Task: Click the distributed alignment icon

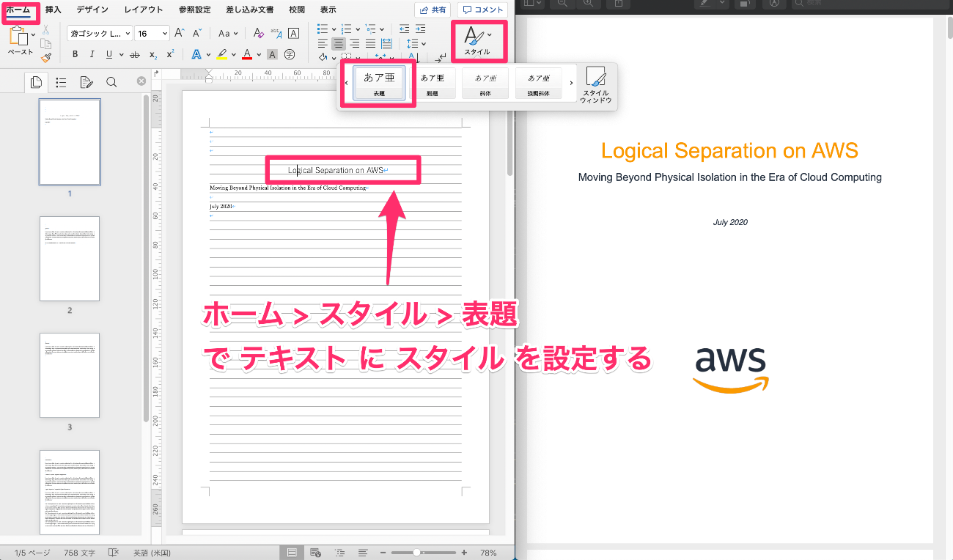Action: (x=386, y=43)
